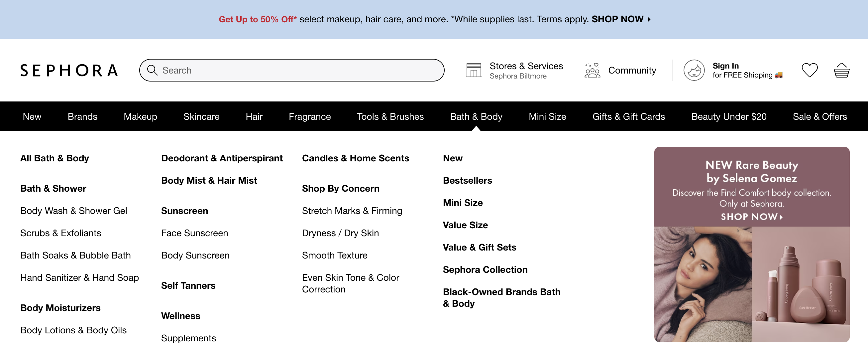The width and height of the screenshot is (868, 347).
Task: Open Stores & Services via the store icon
Action: (x=474, y=70)
